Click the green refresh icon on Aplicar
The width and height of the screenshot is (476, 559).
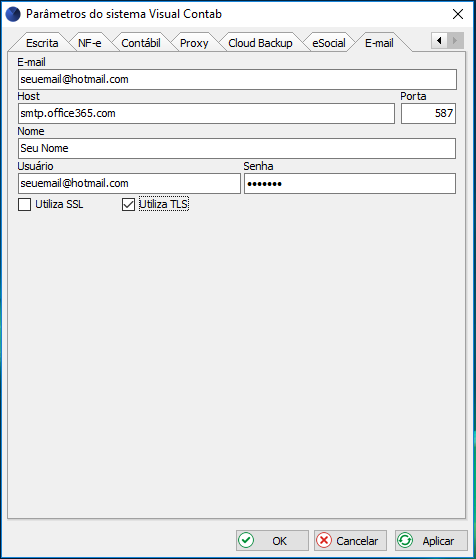click(405, 540)
